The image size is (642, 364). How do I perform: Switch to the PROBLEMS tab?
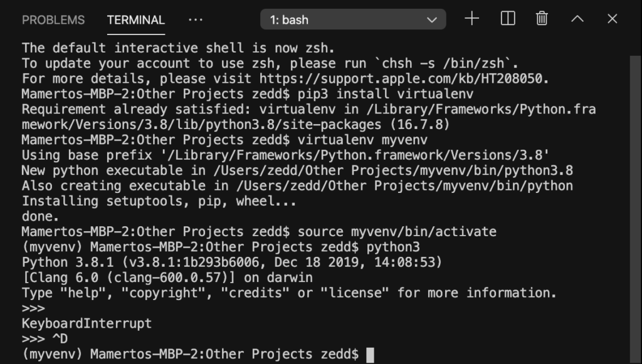[53, 19]
